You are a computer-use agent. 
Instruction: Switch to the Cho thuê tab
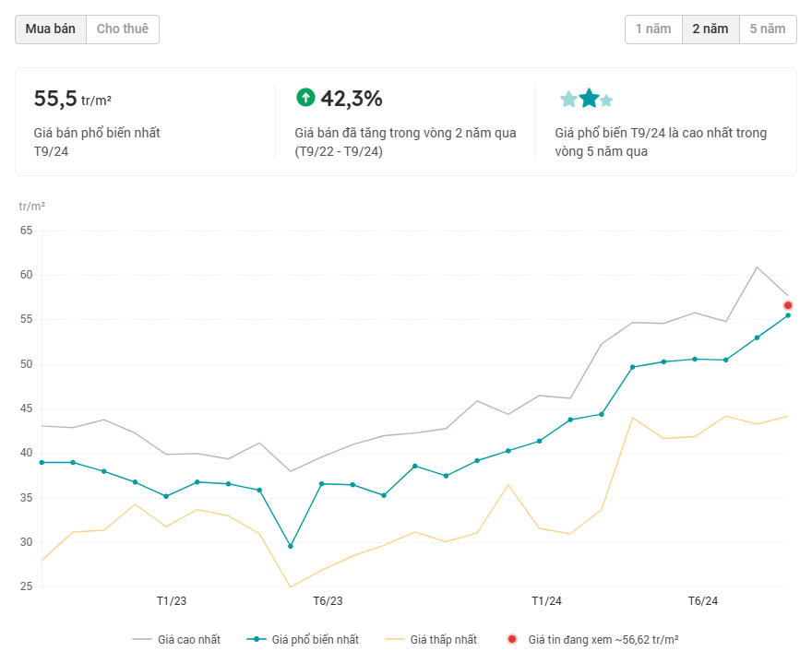coord(123,30)
